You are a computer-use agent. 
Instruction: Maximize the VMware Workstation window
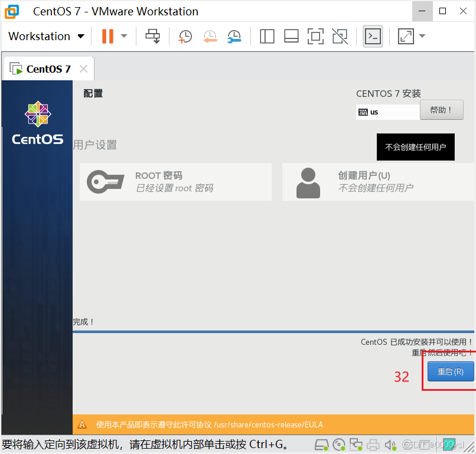442,11
